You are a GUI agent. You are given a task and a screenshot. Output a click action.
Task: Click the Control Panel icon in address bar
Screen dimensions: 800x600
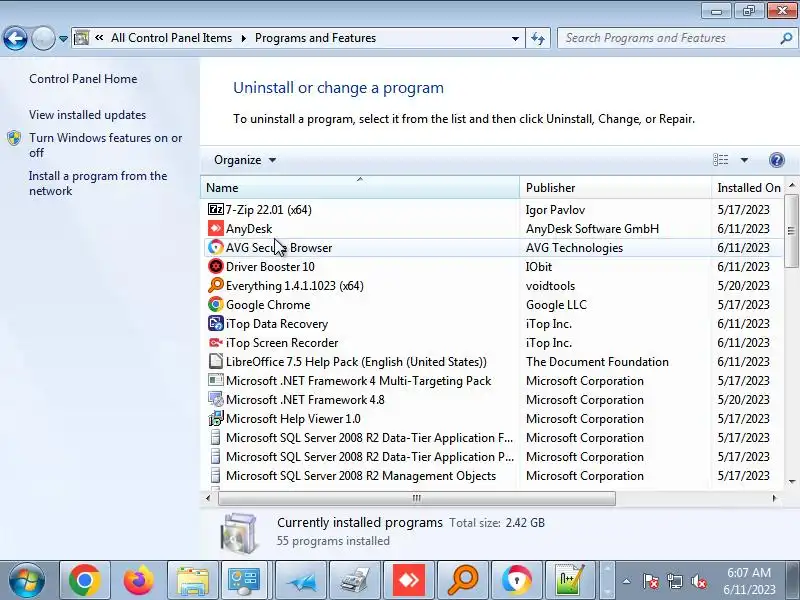[x=82, y=38]
